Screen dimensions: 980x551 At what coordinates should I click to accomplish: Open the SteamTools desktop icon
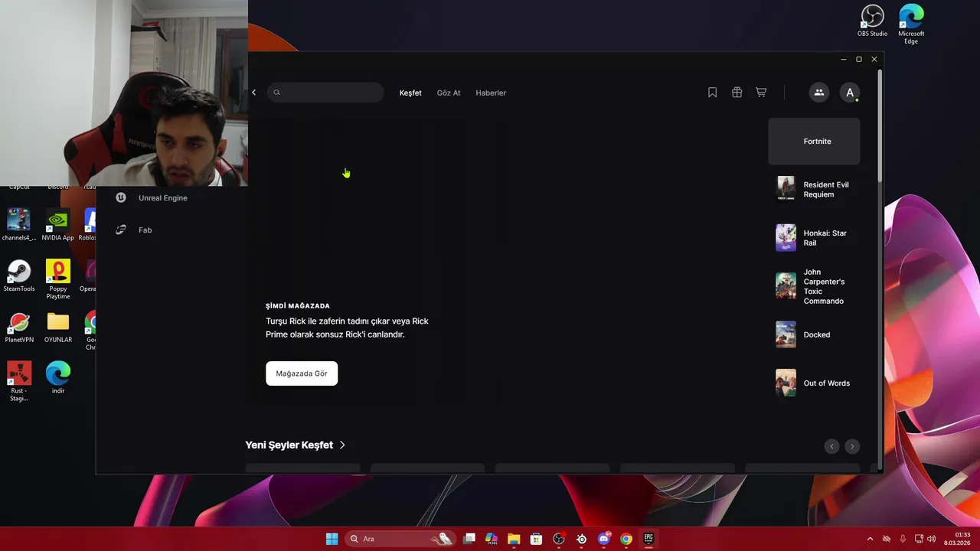tap(18, 276)
